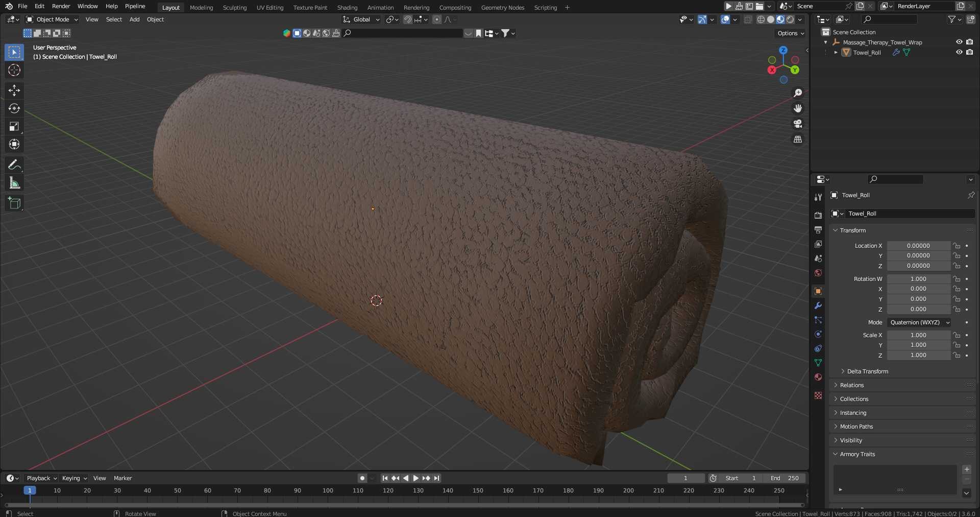Open rotation Mode Quaternion dropdown
This screenshot has height=517, width=980.
point(919,322)
